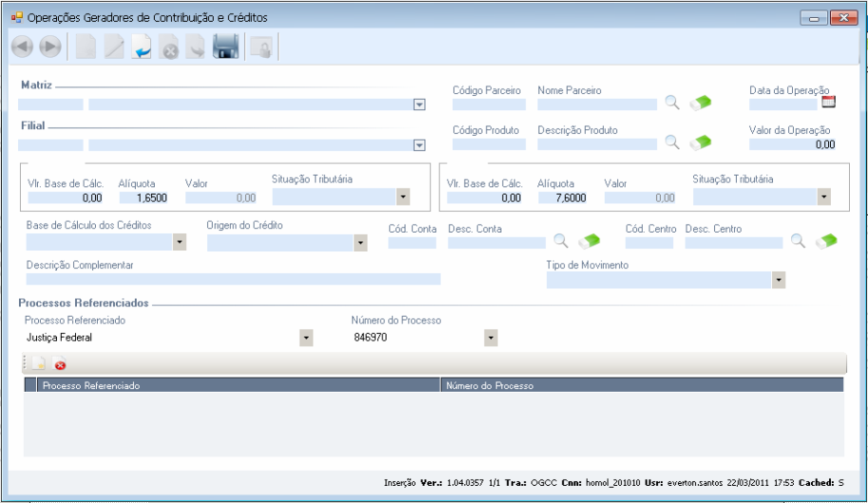This screenshot has height=503, width=868.
Task: Click the Valor da Operação input field
Action: [x=792, y=144]
